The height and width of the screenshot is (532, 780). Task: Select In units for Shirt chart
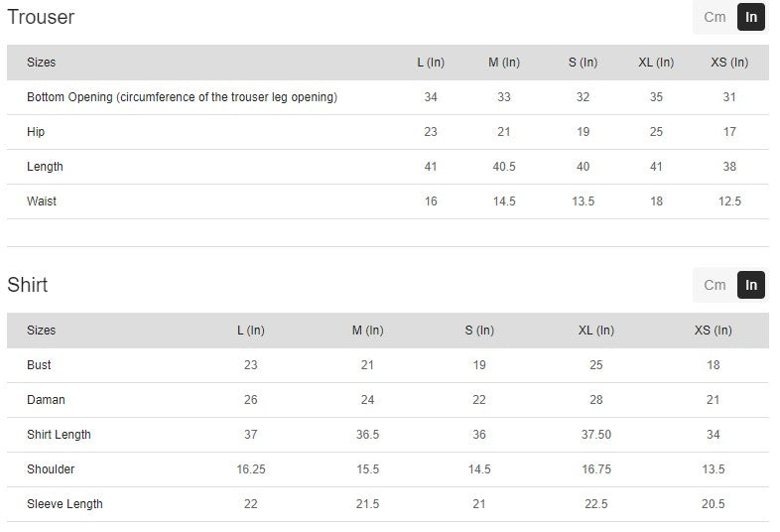click(x=751, y=285)
